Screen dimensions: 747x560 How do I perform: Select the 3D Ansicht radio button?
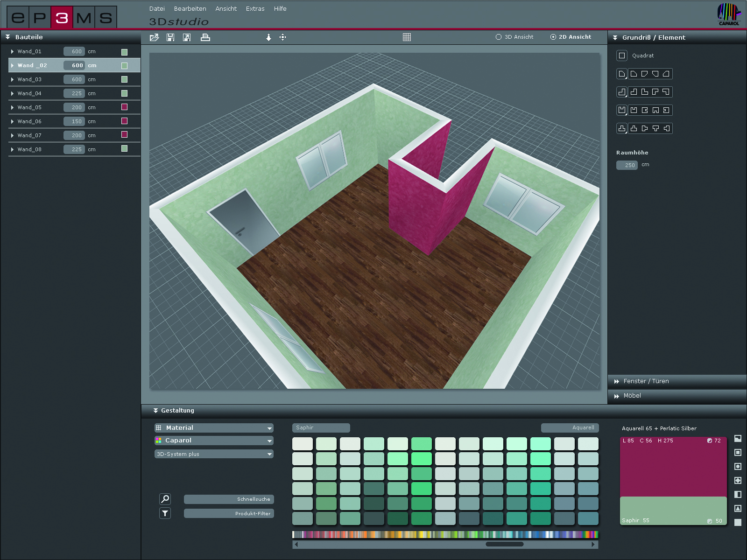click(x=499, y=37)
